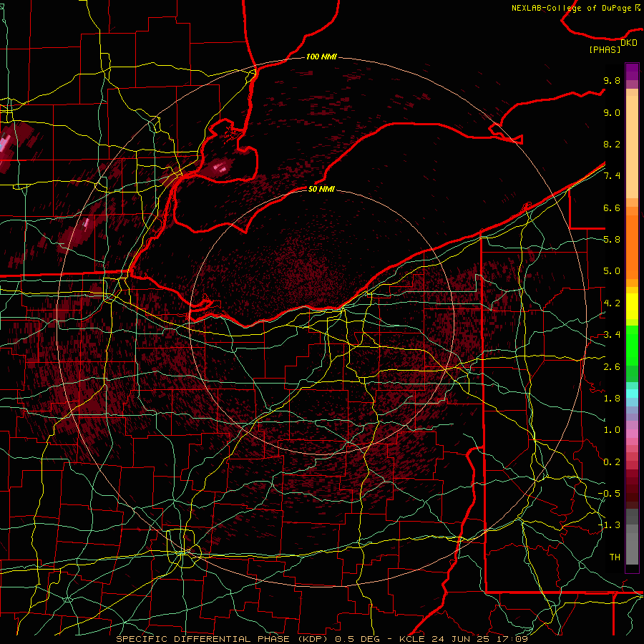Pick the bright green band of the color bar

[632, 347]
